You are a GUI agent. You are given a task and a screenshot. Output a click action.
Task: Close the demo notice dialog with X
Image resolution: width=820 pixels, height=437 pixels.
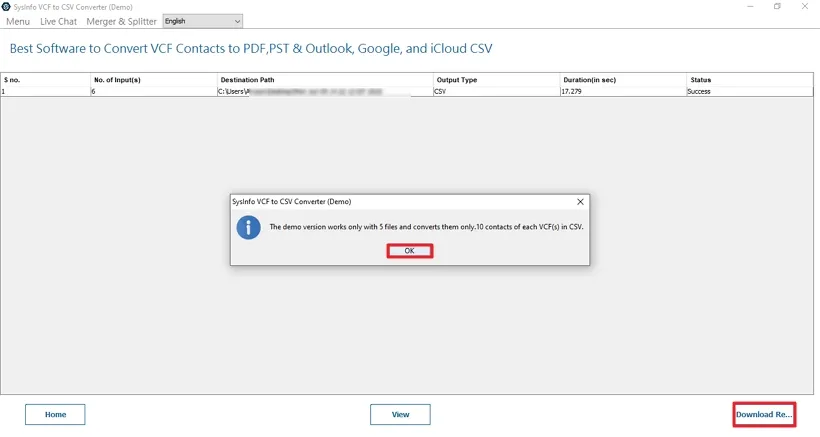(580, 201)
